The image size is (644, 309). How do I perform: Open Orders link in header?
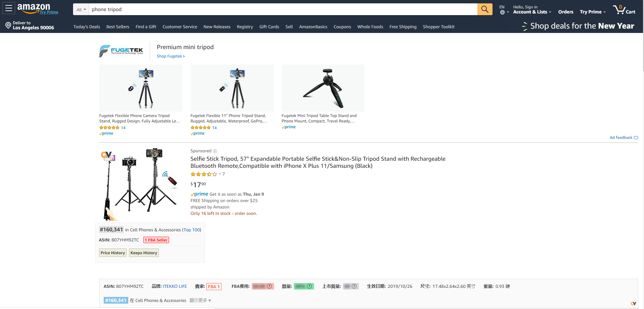pyautogui.click(x=566, y=12)
